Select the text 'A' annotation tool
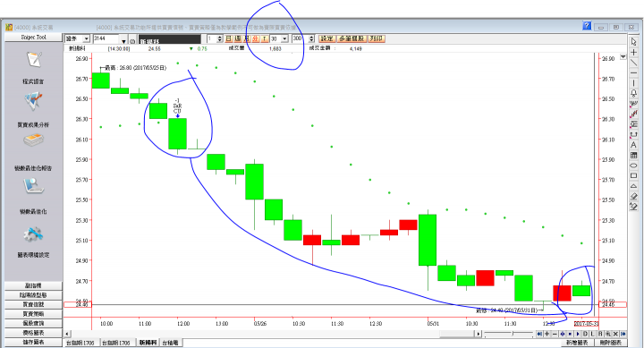 634,145
